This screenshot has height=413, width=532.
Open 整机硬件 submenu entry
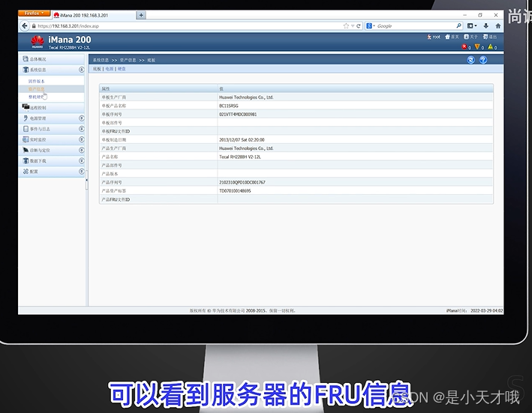[36, 97]
